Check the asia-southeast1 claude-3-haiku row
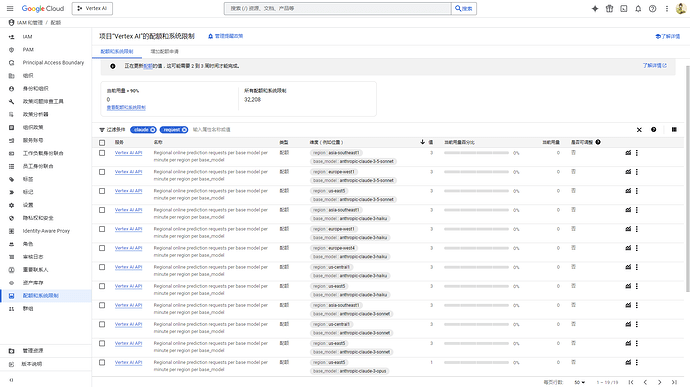The image size is (690, 387). point(102,210)
